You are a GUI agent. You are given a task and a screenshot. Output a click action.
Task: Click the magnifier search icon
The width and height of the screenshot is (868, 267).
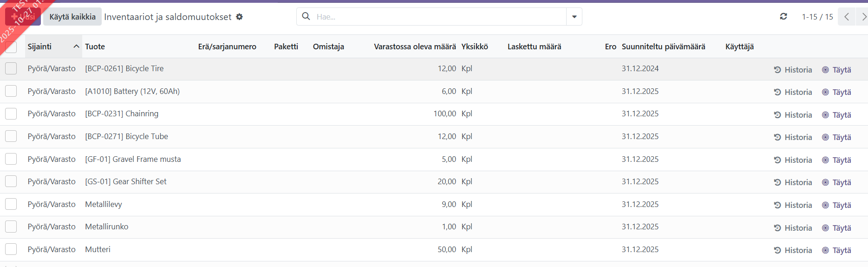(x=306, y=16)
